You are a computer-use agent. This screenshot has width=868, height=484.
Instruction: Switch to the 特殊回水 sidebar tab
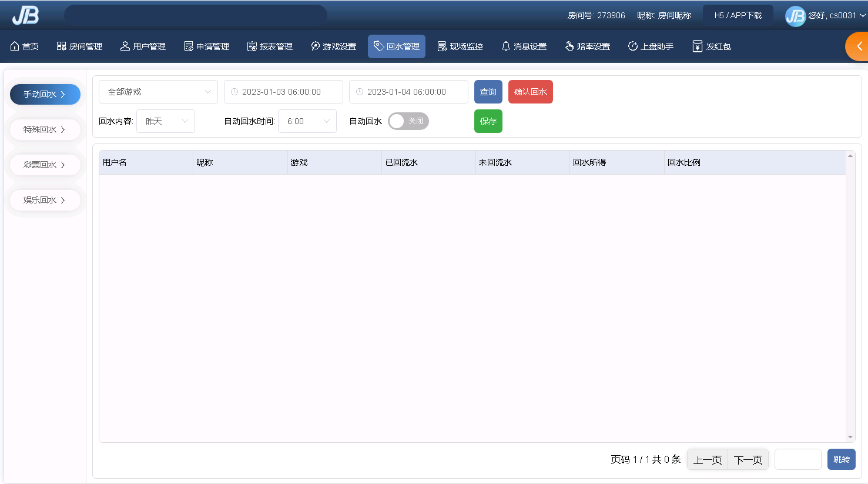[x=45, y=129]
